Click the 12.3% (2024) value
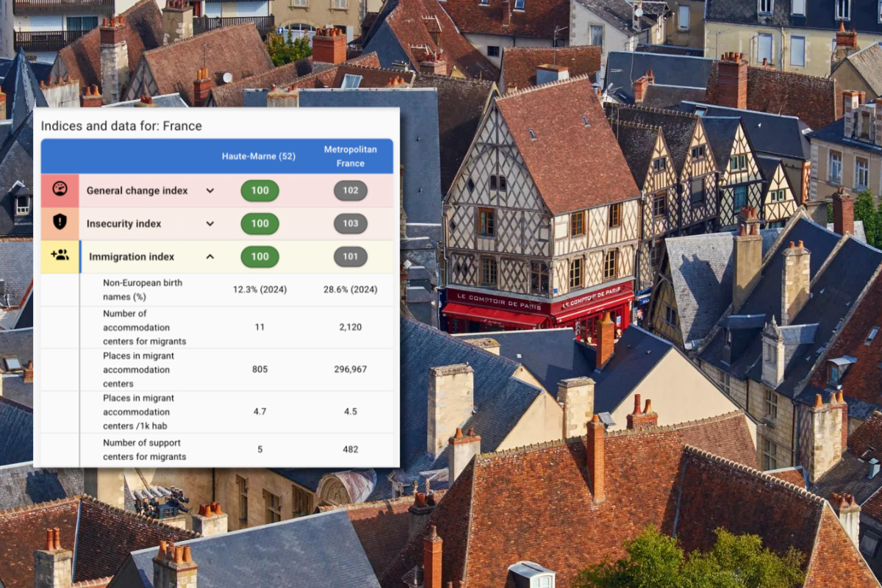Screen dimensions: 882x588 point(259,290)
